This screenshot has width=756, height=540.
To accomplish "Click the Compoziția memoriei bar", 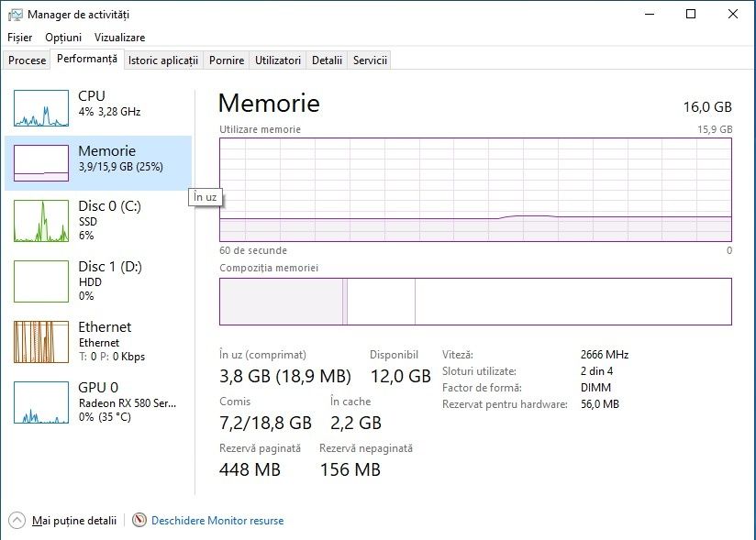I will coord(475,302).
